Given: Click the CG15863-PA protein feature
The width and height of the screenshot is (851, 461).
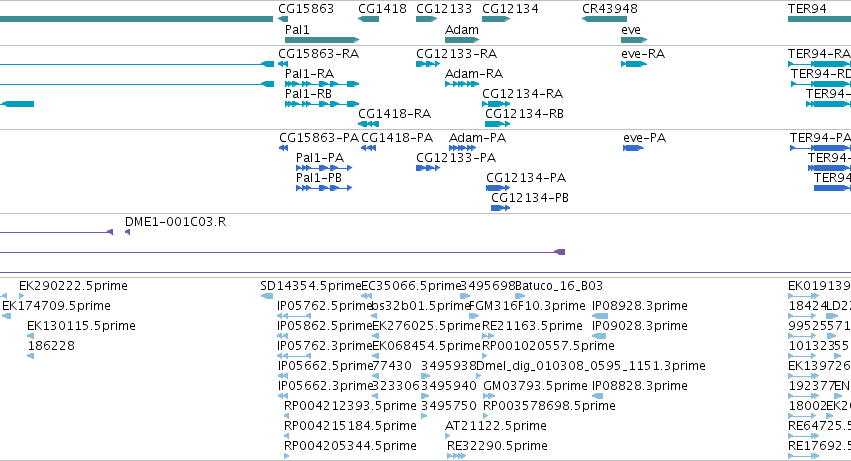Looking at the screenshot, I should 283,148.
